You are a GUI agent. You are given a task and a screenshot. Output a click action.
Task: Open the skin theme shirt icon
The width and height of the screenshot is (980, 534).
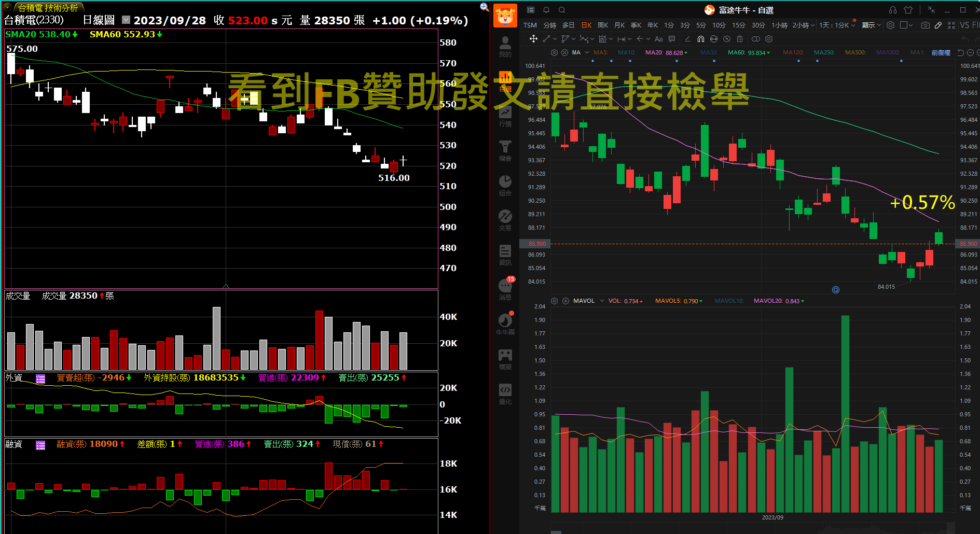pyautogui.click(x=908, y=10)
